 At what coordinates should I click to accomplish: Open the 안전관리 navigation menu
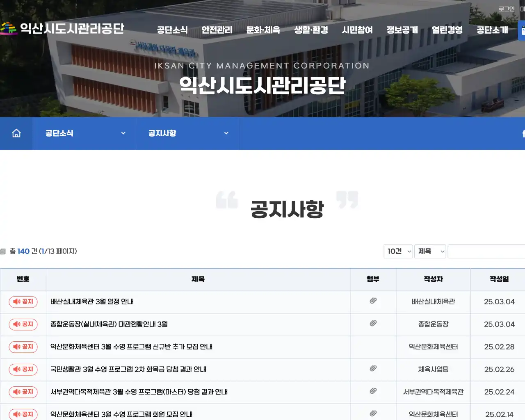point(217,30)
